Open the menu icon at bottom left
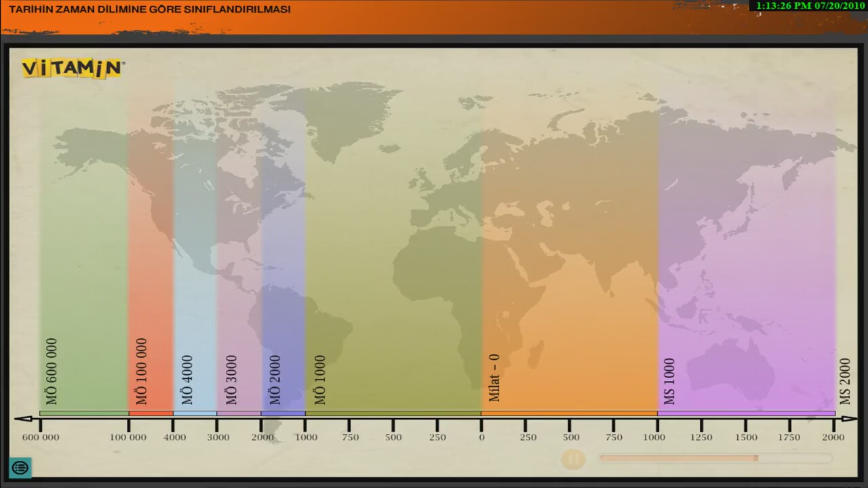The height and width of the screenshot is (488, 868). 20,467
